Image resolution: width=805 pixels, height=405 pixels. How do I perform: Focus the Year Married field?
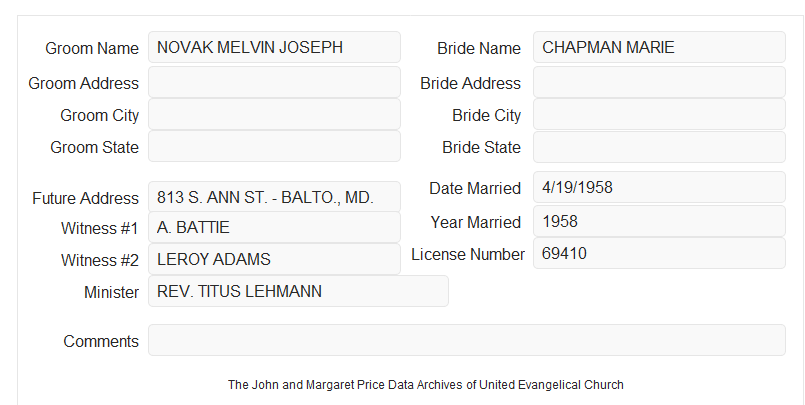pyautogui.click(x=659, y=221)
